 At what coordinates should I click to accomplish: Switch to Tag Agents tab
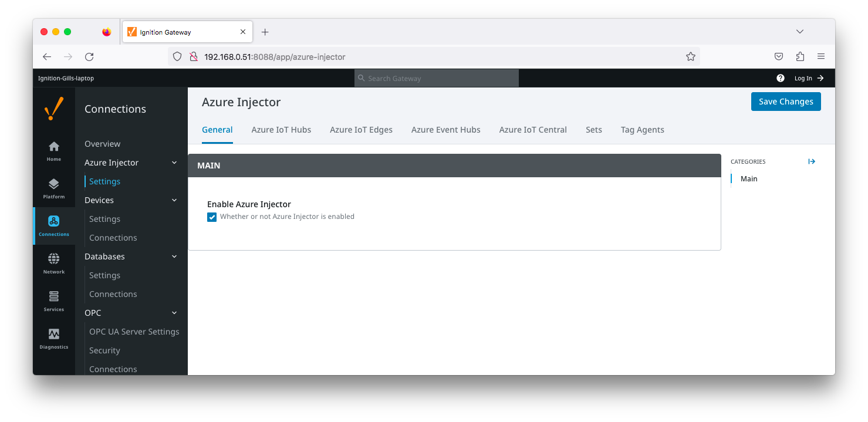(x=642, y=130)
